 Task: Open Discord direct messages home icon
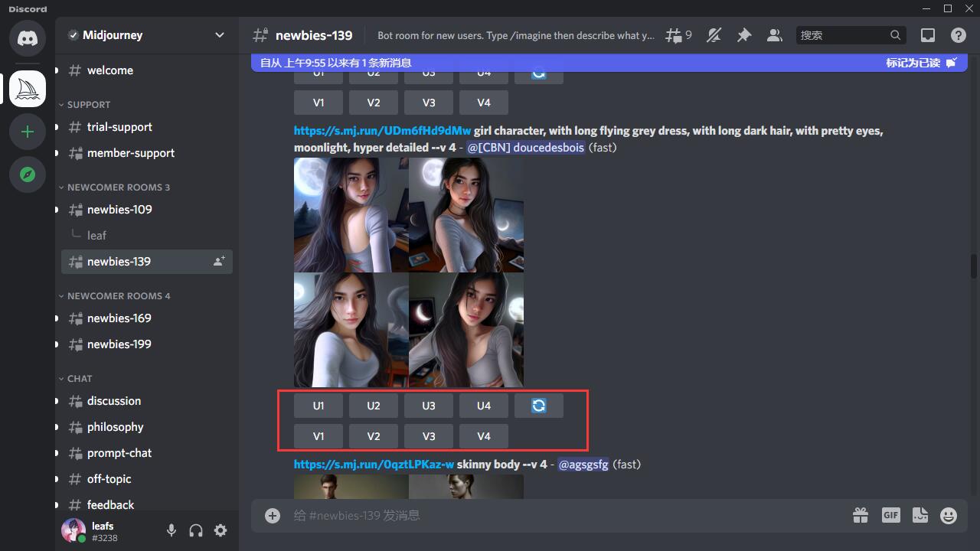point(28,37)
